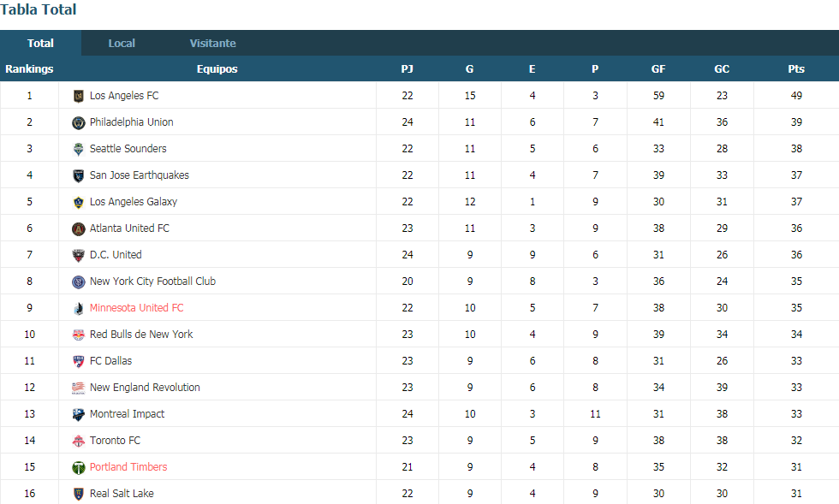Click the San Jose Earthquakes logo

[78, 176]
